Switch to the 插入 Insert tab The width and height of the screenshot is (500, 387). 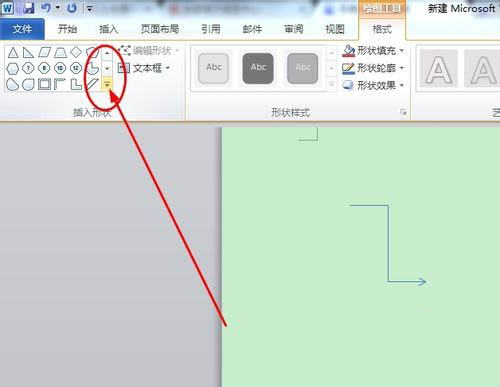pos(109,29)
